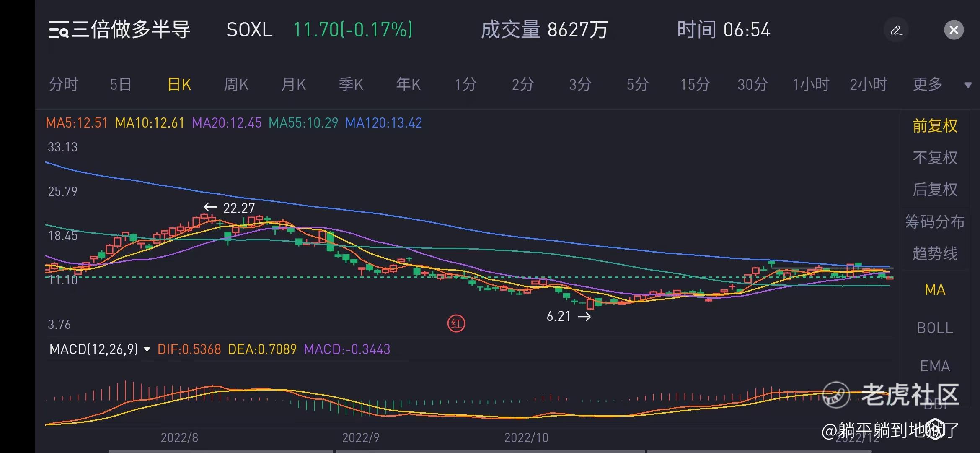Click the arrow beside 更多
The image size is (980, 453).
coord(968,85)
